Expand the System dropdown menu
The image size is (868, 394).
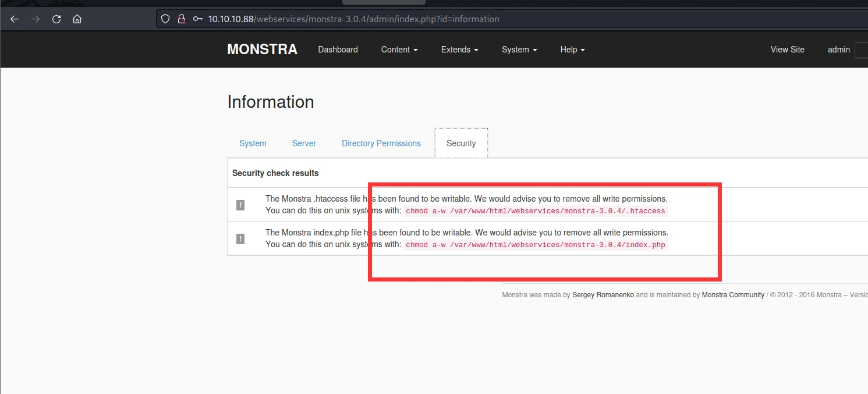coord(519,50)
